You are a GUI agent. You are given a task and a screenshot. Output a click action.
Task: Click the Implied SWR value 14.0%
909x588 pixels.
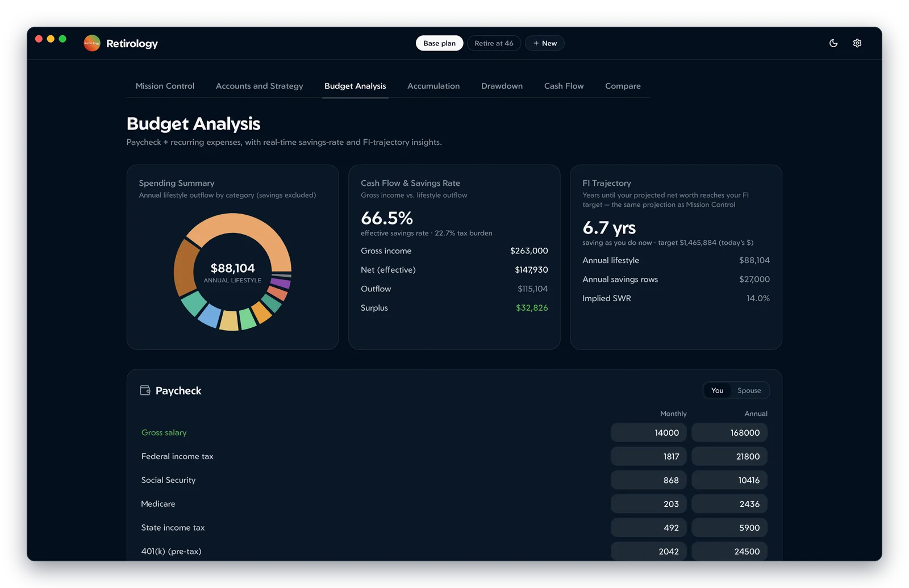(758, 298)
